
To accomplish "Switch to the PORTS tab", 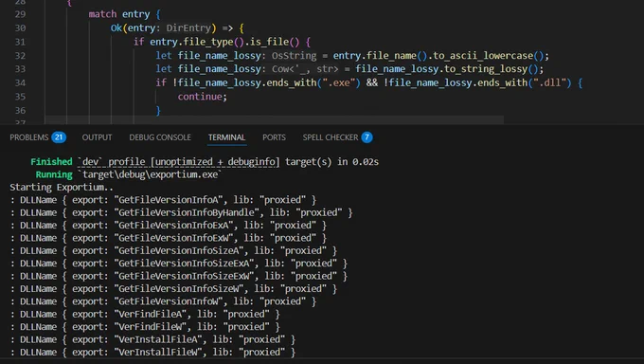I will tap(274, 137).
